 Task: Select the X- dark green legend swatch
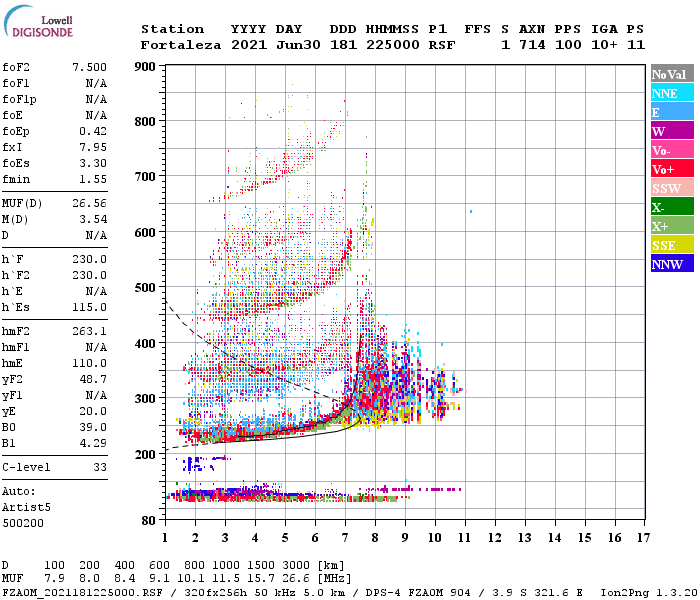pos(672,207)
